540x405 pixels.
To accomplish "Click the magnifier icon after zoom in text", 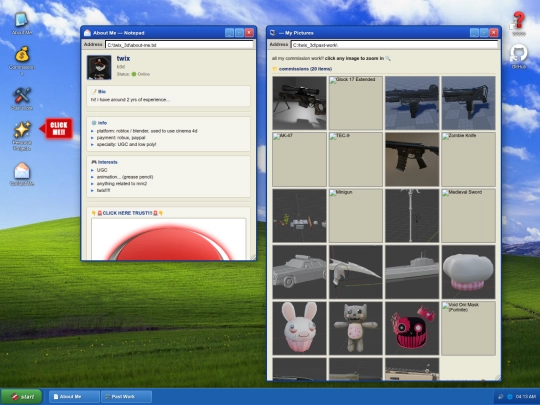I will pyautogui.click(x=388, y=58).
